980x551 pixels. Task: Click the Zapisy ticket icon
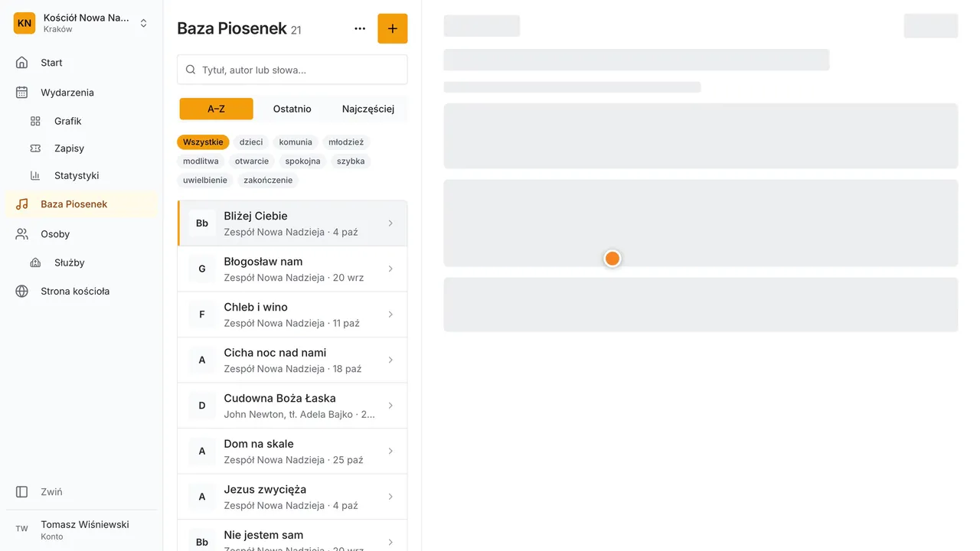35,148
